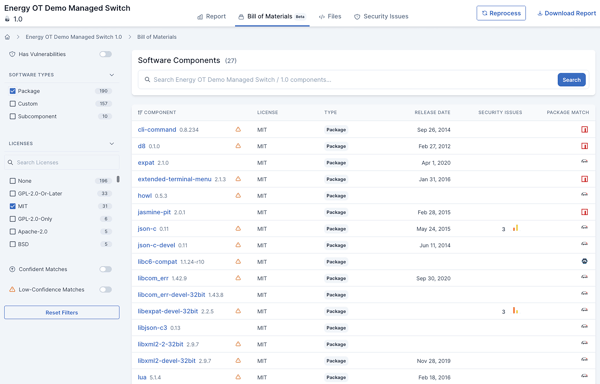This screenshot has height=384, width=600.
Task: Focus the Search Licenses field
Action: pyautogui.click(x=62, y=163)
